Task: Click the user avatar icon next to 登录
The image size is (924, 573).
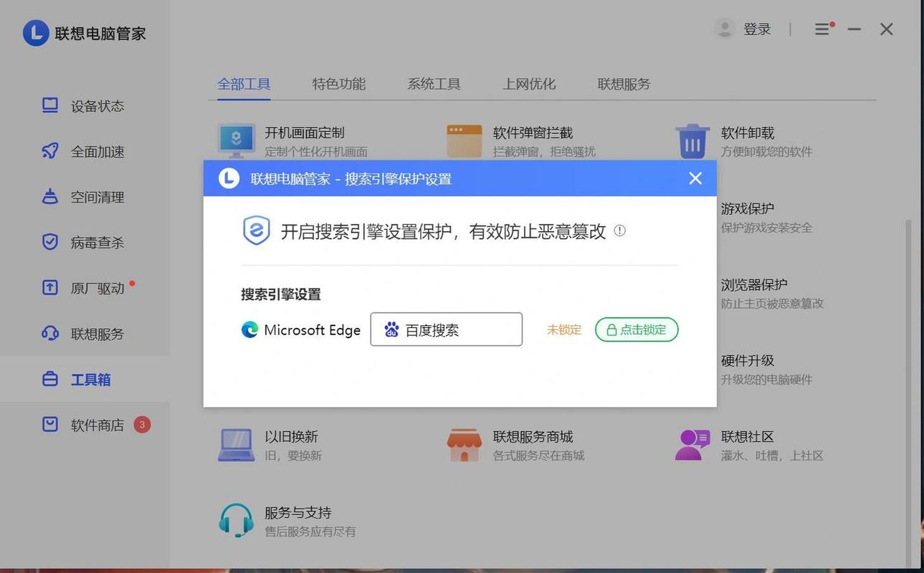Action: (725, 29)
